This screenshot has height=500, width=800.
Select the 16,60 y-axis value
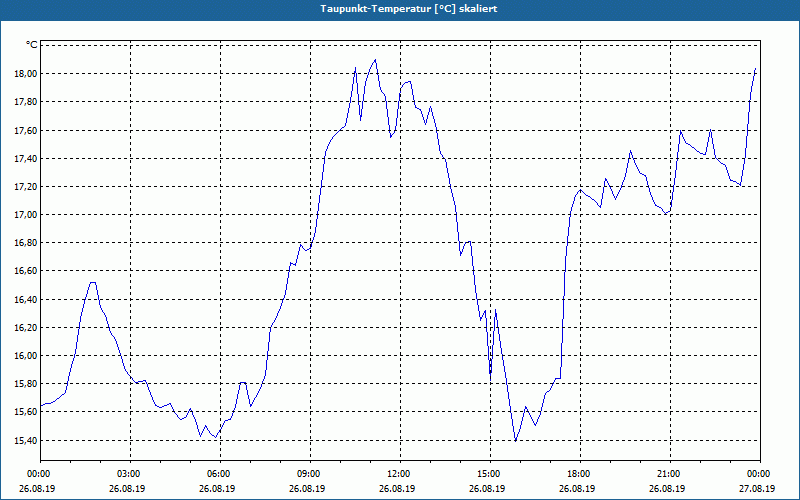pyautogui.click(x=27, y=271)
